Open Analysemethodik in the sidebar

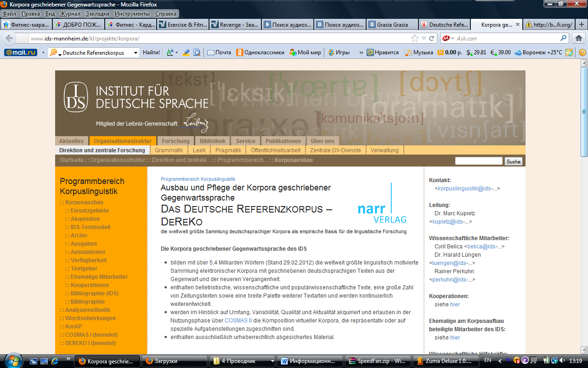(x=88, y=310)
